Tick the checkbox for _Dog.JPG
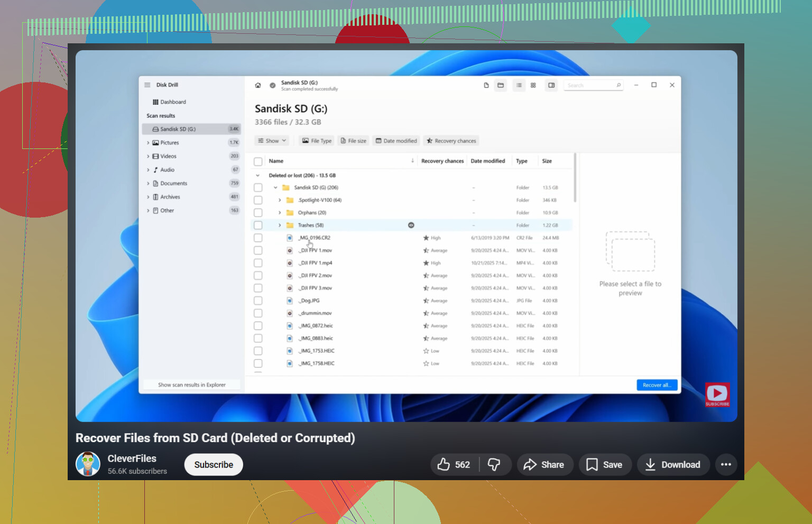 [258, 301]
